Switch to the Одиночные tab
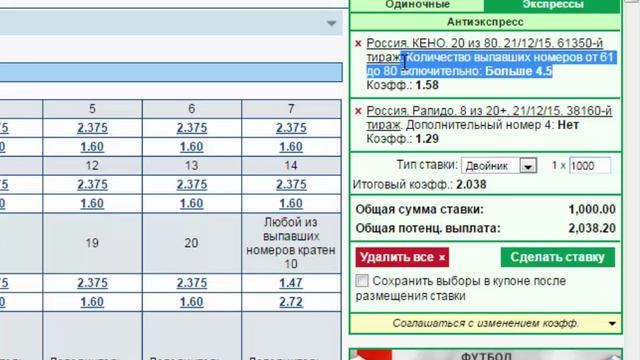Viewport: 640px width, 360px height. [x=417, y=5]
